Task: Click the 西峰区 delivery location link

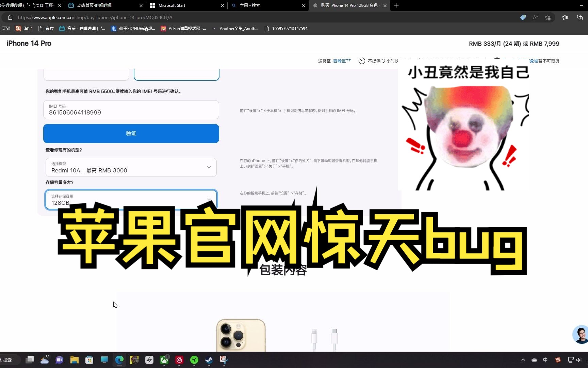Action: coord(342,61)
